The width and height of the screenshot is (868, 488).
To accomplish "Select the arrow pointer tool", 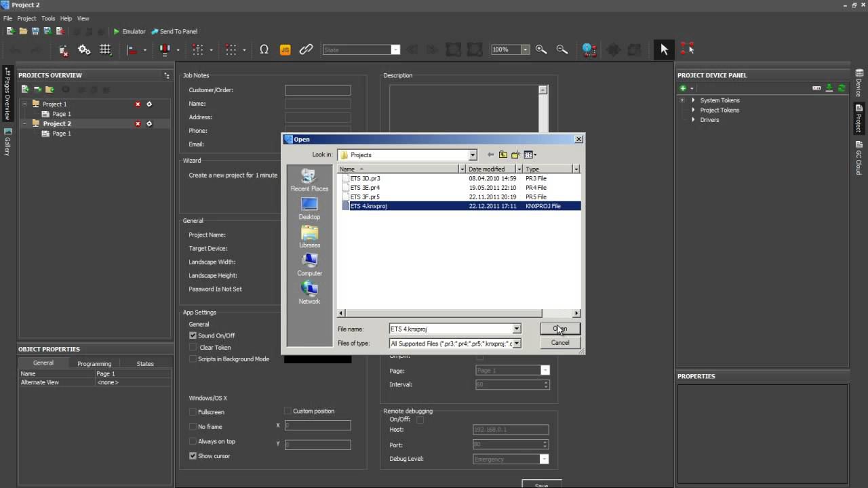I will point(664,49).
